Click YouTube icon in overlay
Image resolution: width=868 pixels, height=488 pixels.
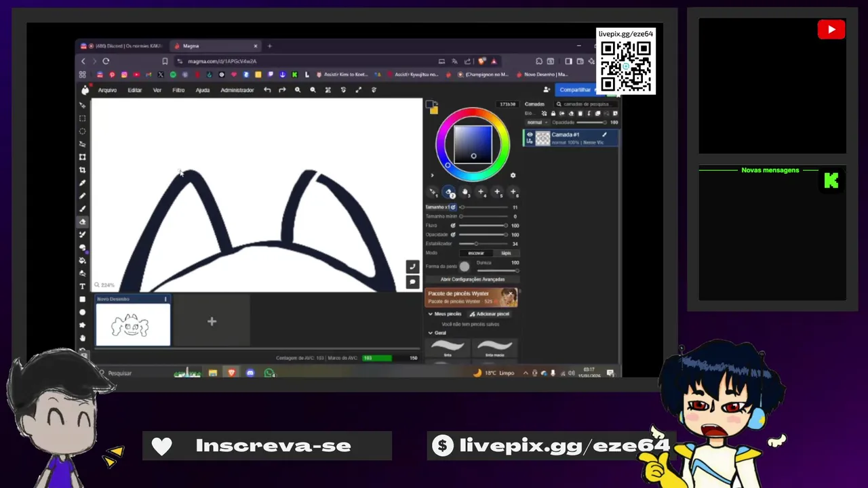(831, 30)
